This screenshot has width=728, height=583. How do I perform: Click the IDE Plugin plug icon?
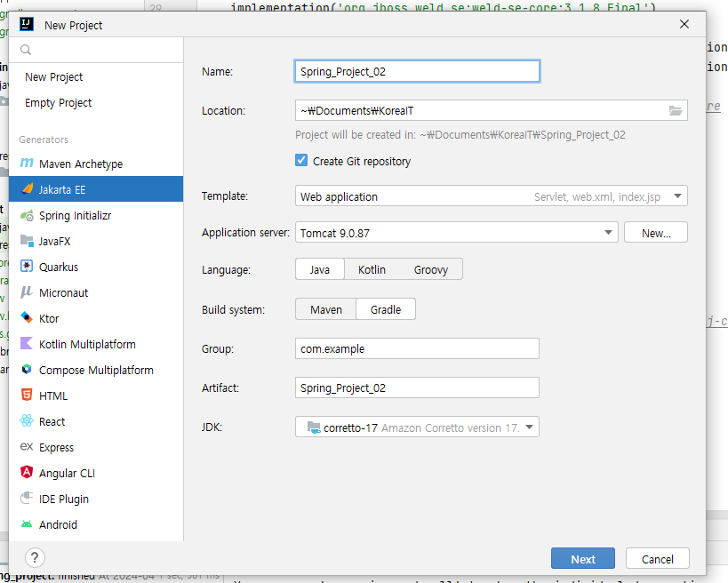coord(27,498)
